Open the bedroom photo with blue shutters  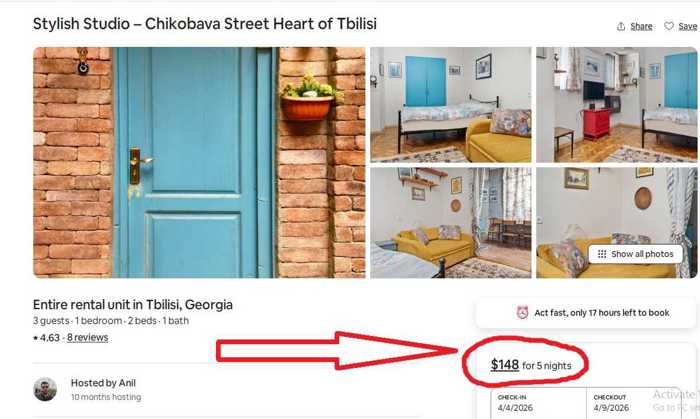451,105
